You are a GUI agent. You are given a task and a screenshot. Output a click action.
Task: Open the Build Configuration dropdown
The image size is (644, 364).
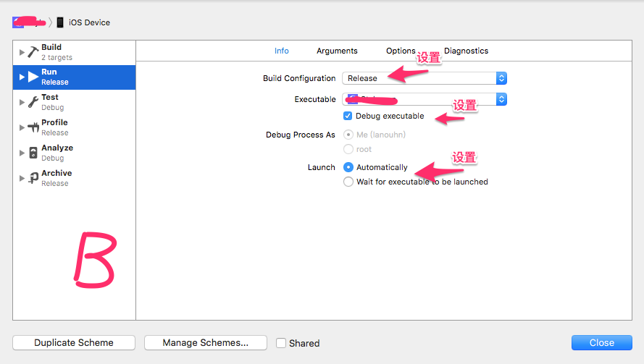click(x=424, y=78)
